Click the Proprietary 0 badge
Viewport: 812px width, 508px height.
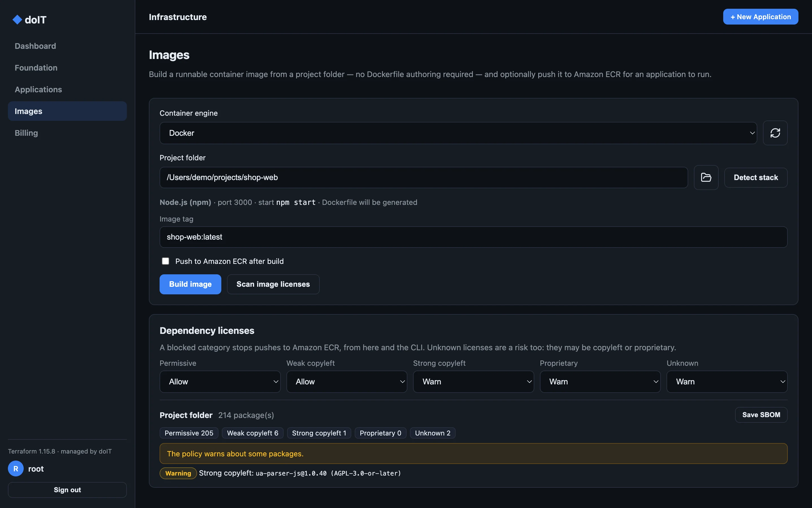(x=381, y=433)
